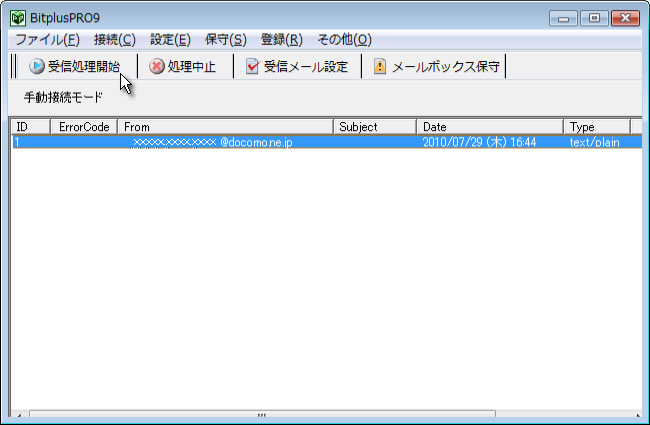Screen dimensions: 650x425
Task: Click the 受信メール設定 button label
Action: pyautogui.click(x=306, y=66)
